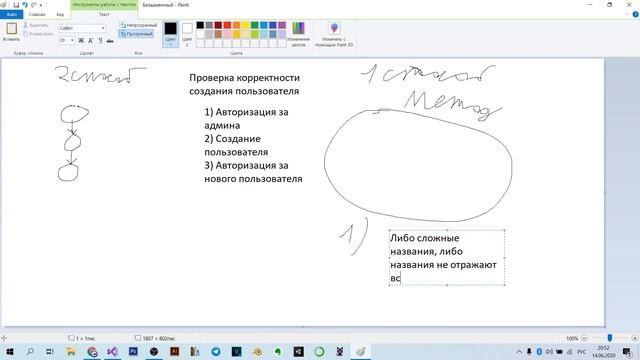Pick the purple color swatch
Image resolution: width=640 pixels, height=360 pixels.
click(282, 25)
